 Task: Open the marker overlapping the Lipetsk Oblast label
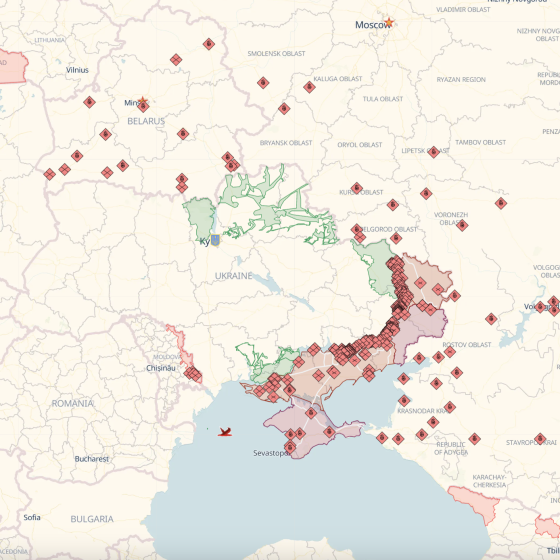coord(434,152)
